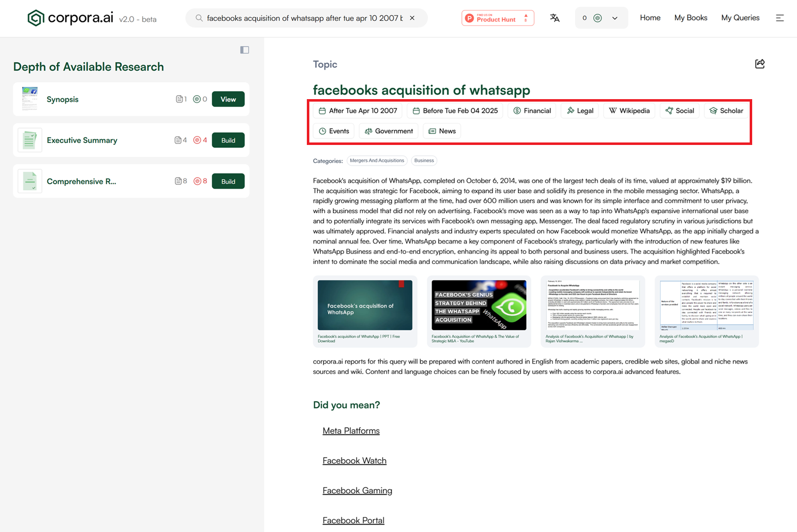Toggle the Scholar source filter
This screenshot has height=532, width=797.
pos(726,111)
